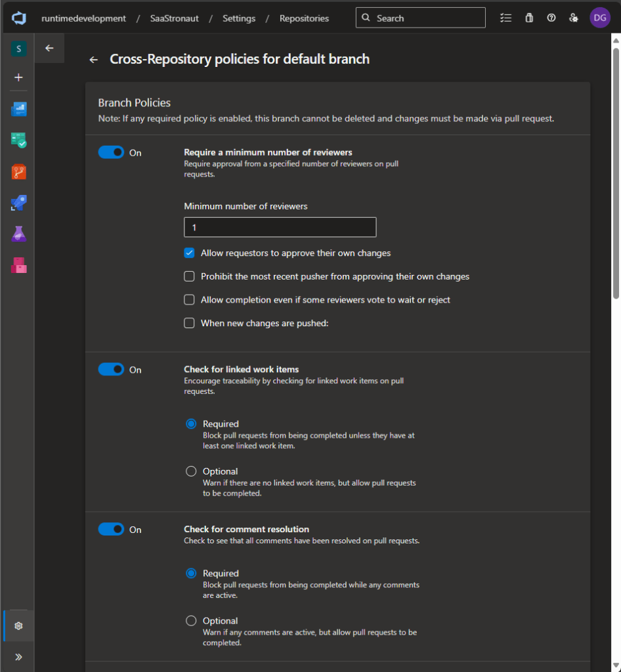Navigate to SaaStronaut breadcrumb
The width and height of the screenshot is (621, 672).
(x=173, y=18)
